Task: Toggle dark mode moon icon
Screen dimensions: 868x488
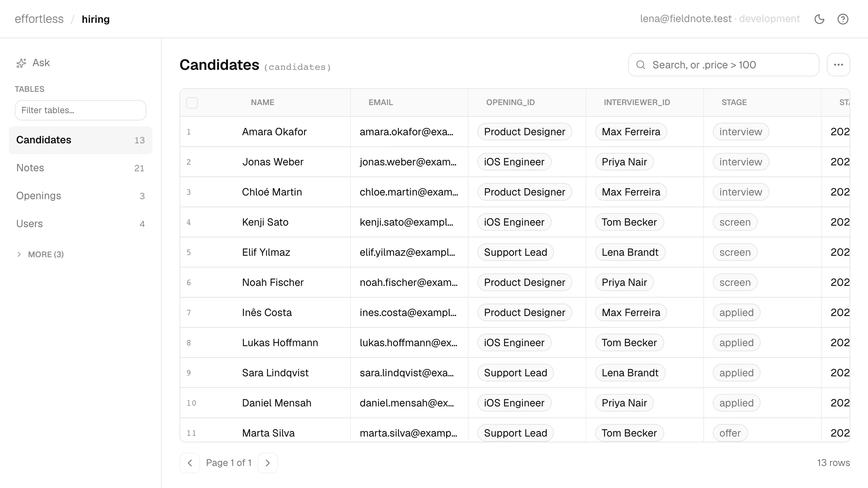Action: (x=819, y=19)
